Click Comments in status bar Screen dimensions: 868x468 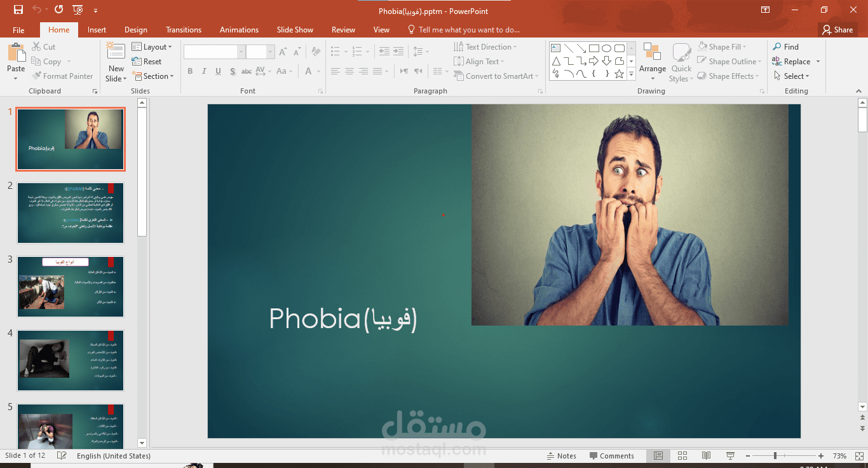tap(612, 456)
